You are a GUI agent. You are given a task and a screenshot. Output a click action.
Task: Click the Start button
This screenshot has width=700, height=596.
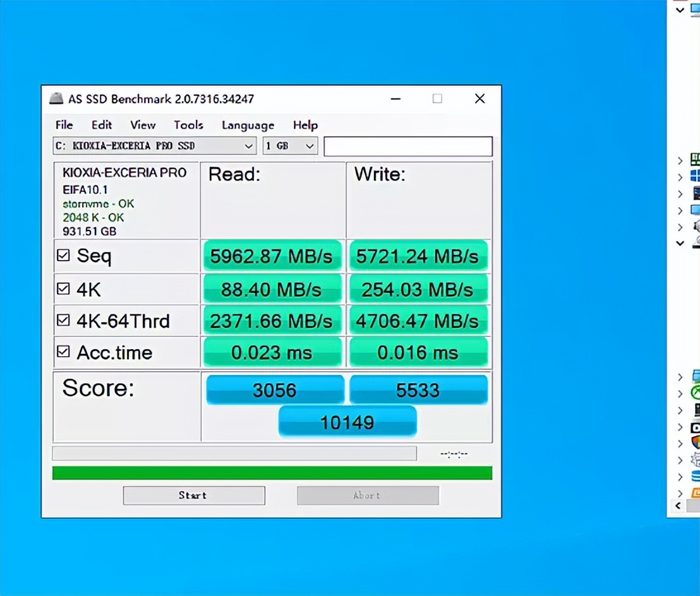[194, 495]
